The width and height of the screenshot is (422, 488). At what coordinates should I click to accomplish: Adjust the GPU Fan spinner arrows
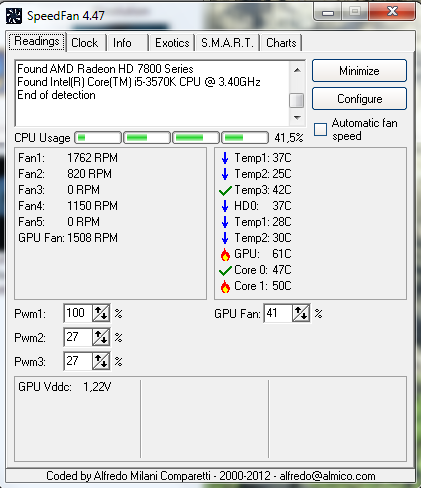[x=301, y=313]
